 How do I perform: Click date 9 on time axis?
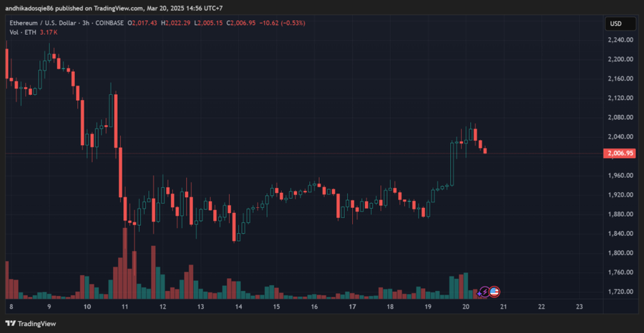[x=49, y=307]
